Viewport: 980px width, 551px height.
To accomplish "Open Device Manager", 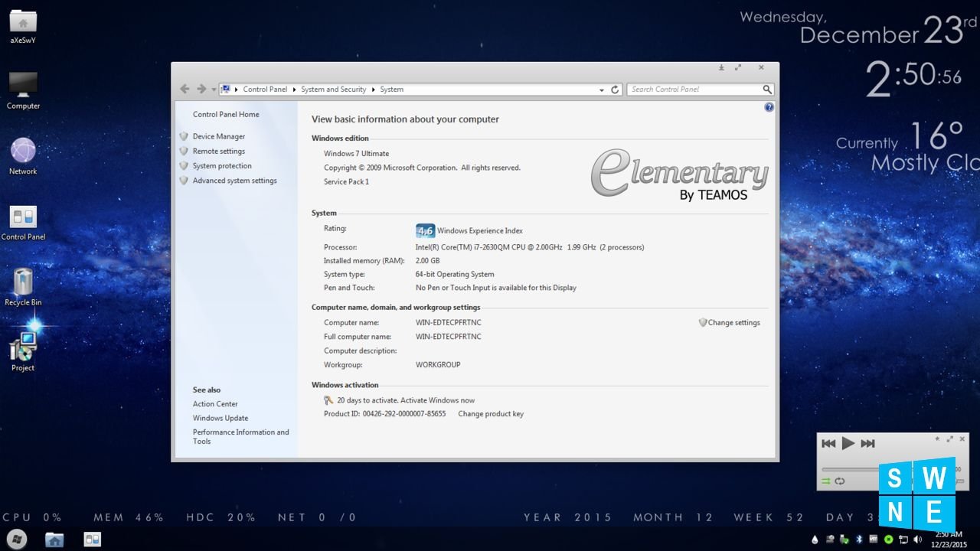I will click(x=219, y=136).
